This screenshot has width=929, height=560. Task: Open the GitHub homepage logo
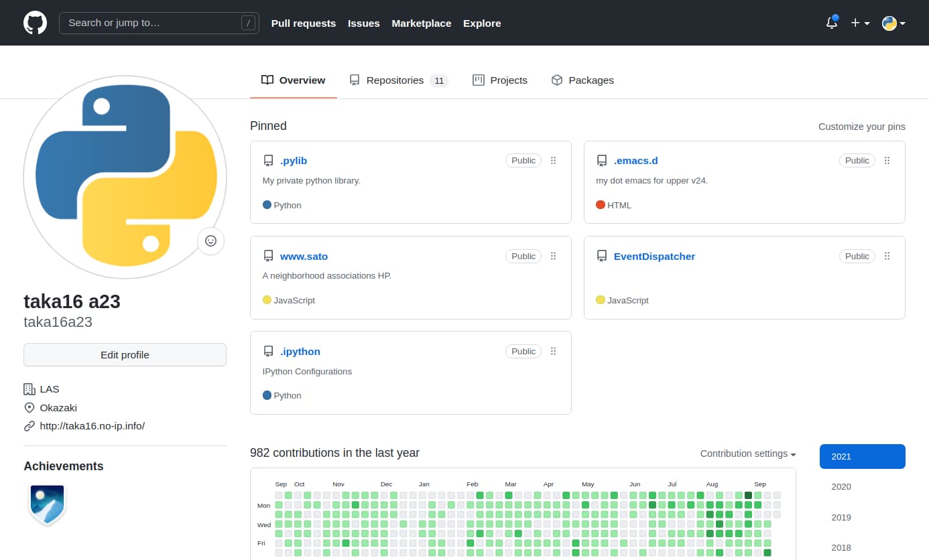36,23
